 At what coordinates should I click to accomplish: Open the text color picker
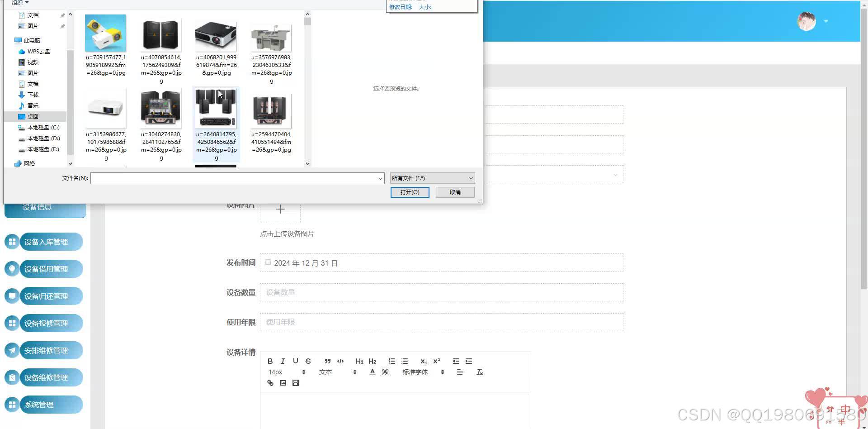372,372
